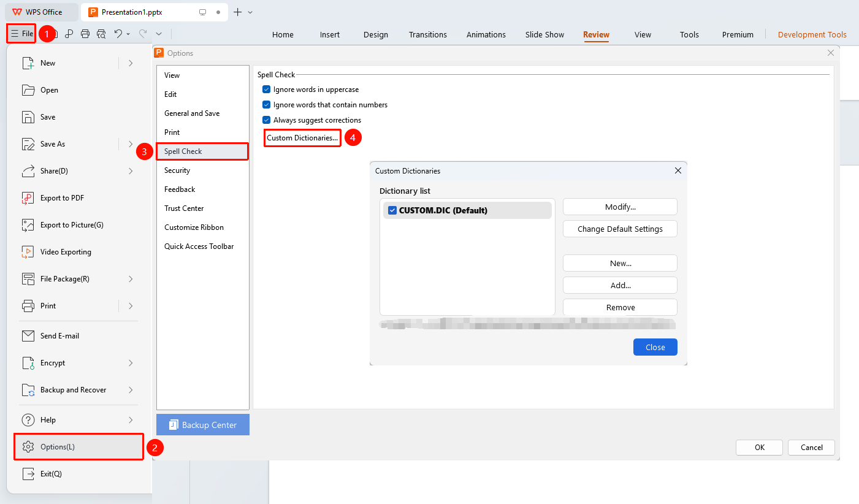Screen dimensions: 859x504
Task: Click OK in the Options dialog
Action: 759,447
